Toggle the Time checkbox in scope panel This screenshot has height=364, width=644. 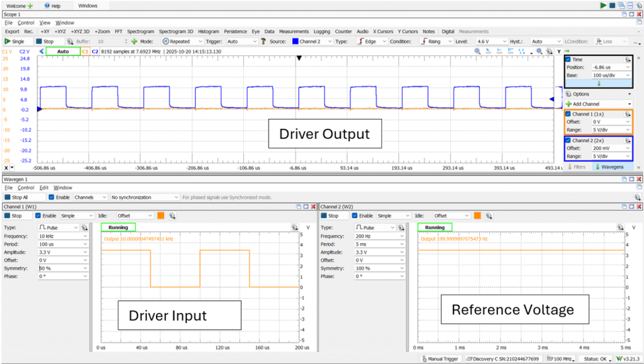click(x=569, y=59)
